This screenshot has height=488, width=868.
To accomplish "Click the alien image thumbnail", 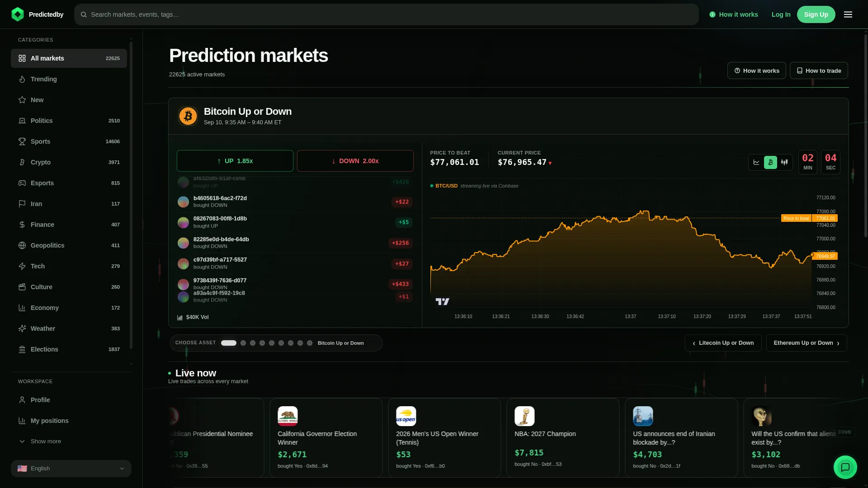I will coord(761,416).
